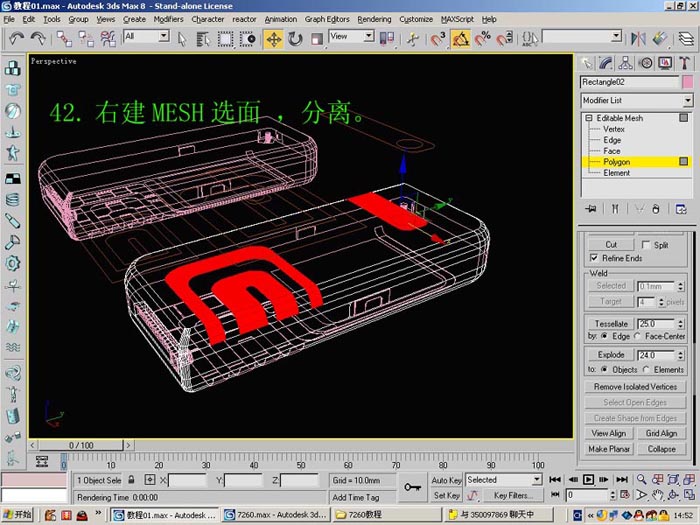Toggle Auto Key animation mode
The height and width of the screenshot is (525, 700).
tap(446, 480)
